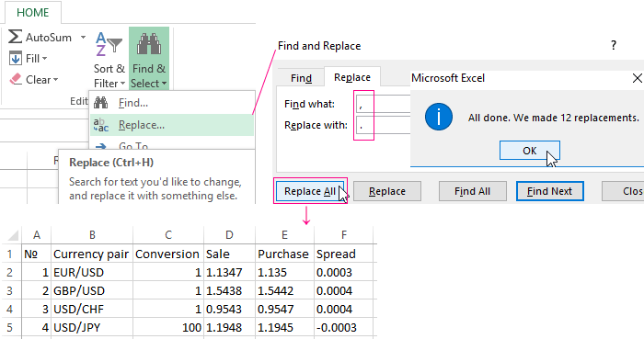Click the blue information icon
Screen dimensions: 644x339
coord(439,117)
